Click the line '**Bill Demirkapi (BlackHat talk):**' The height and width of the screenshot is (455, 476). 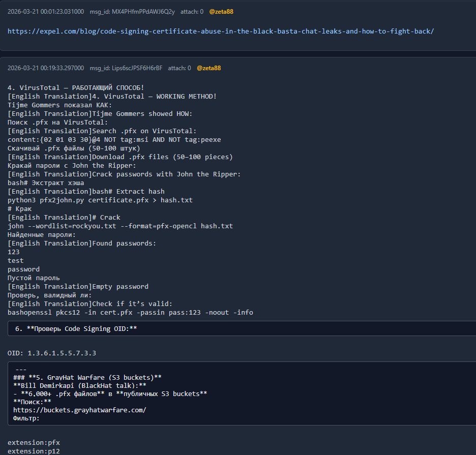click(x=79, y=386)
